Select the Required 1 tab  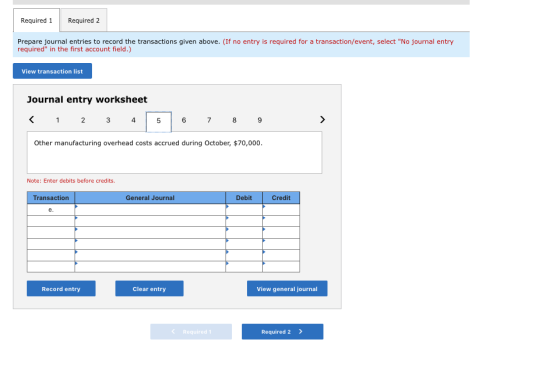tap(36, 20)
